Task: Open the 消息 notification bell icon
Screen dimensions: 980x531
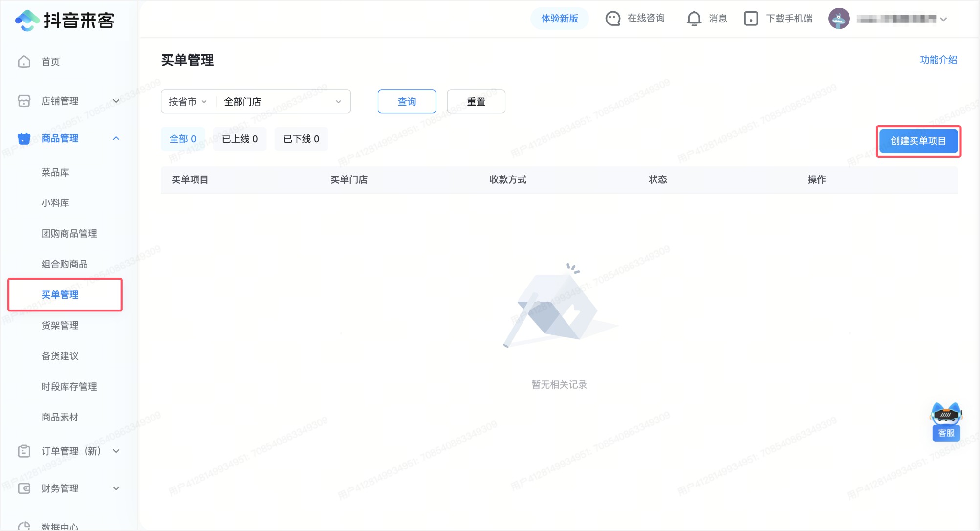Action: (x=694, y=18)
